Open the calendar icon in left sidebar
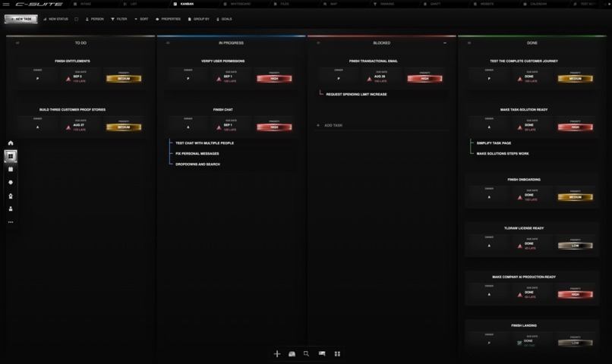The image size is (612, 364). (x=11, y=169)
